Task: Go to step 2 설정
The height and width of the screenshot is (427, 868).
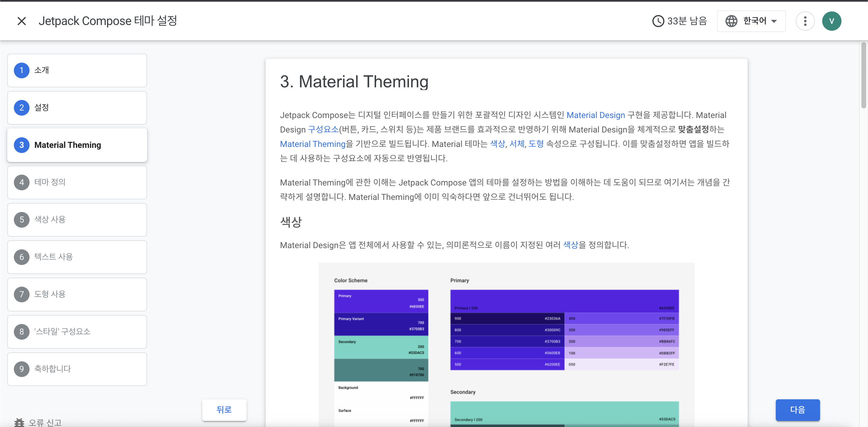Action: pyautogui.click(x=77, y=108)
